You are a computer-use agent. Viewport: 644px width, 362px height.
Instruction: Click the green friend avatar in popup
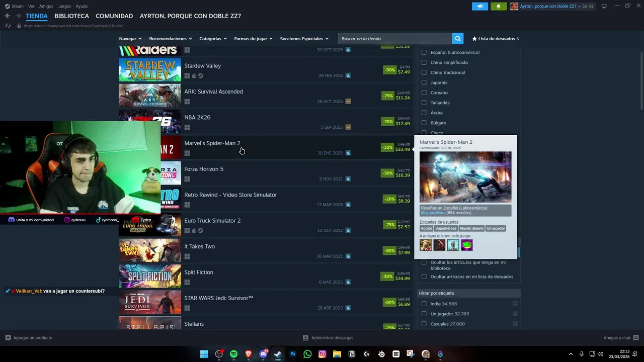(x=467, y=245)
